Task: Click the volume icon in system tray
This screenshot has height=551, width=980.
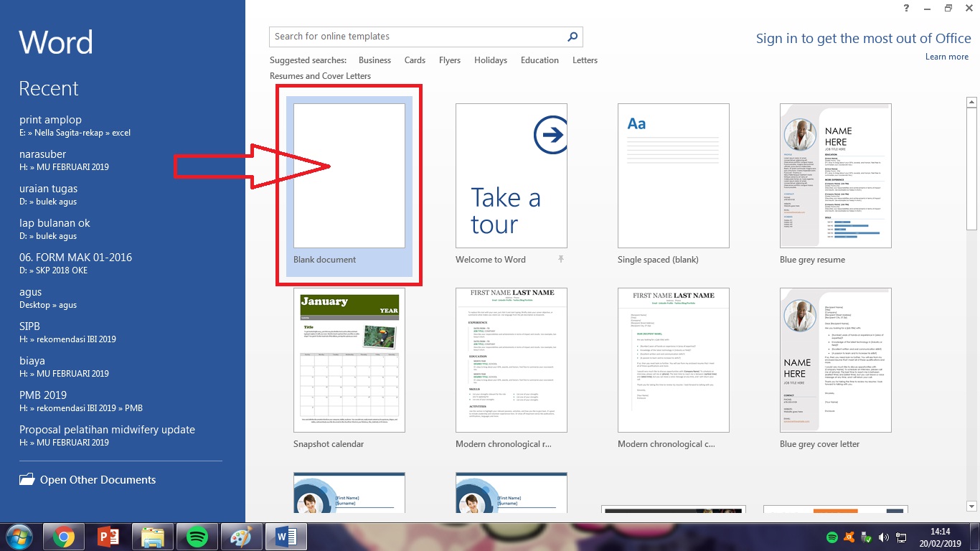Action: tap(883, 537)
